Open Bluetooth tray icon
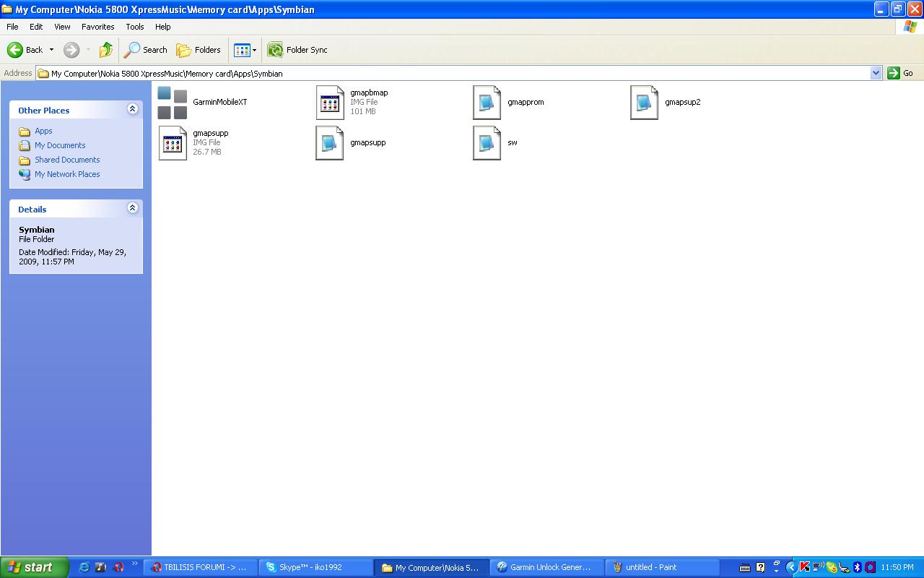924x578 pixels. pos(858,567)
